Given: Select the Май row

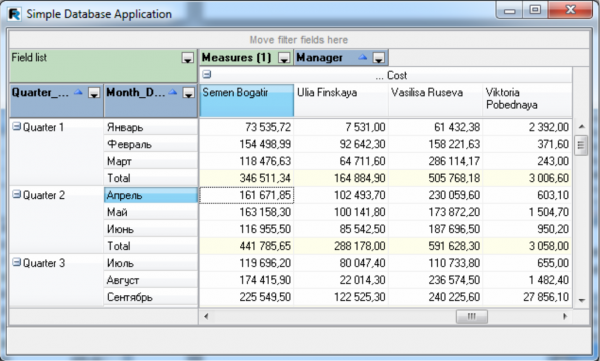Looking at the screenshot, I should tap(151, 212).
